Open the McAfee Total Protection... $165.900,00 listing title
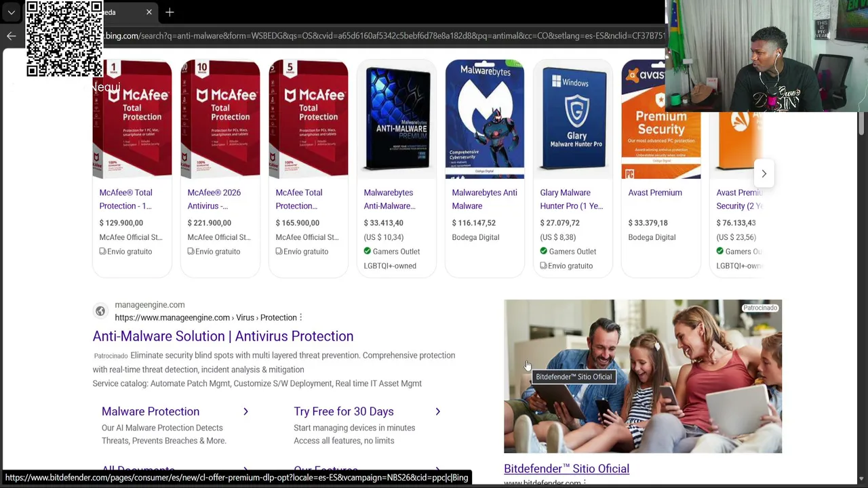Screen dimensions: 868x488 click(x=299, y=199)
